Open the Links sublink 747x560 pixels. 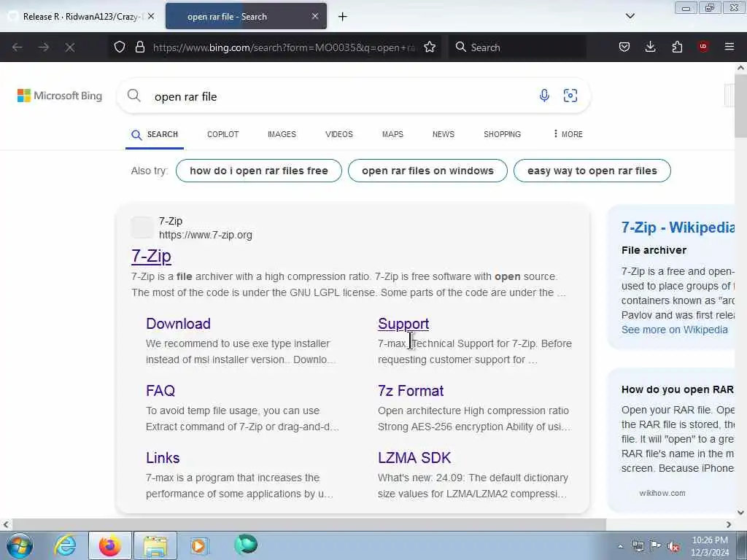(x=163, y=458)
